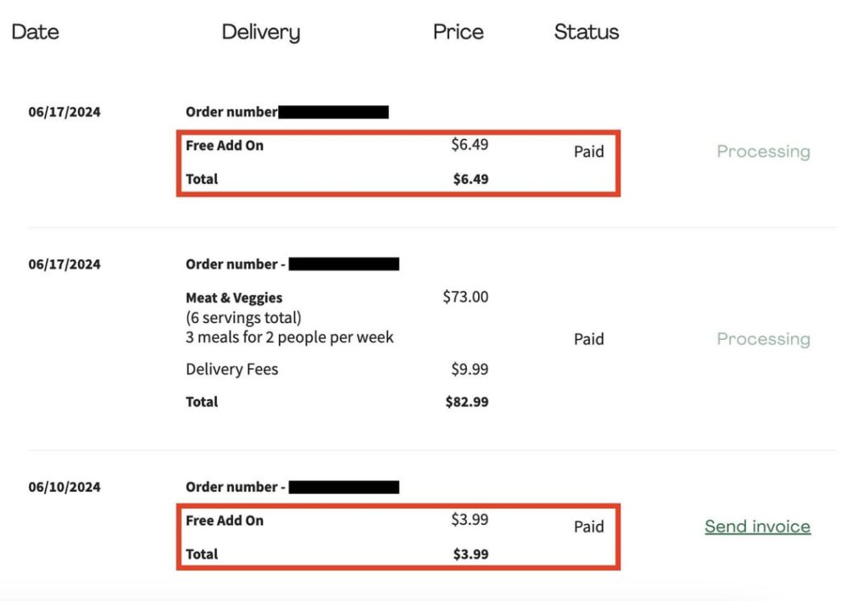Click the Paid status next to Free Add On
Viewport: 868px width, 601px height.
coord(589,152)
